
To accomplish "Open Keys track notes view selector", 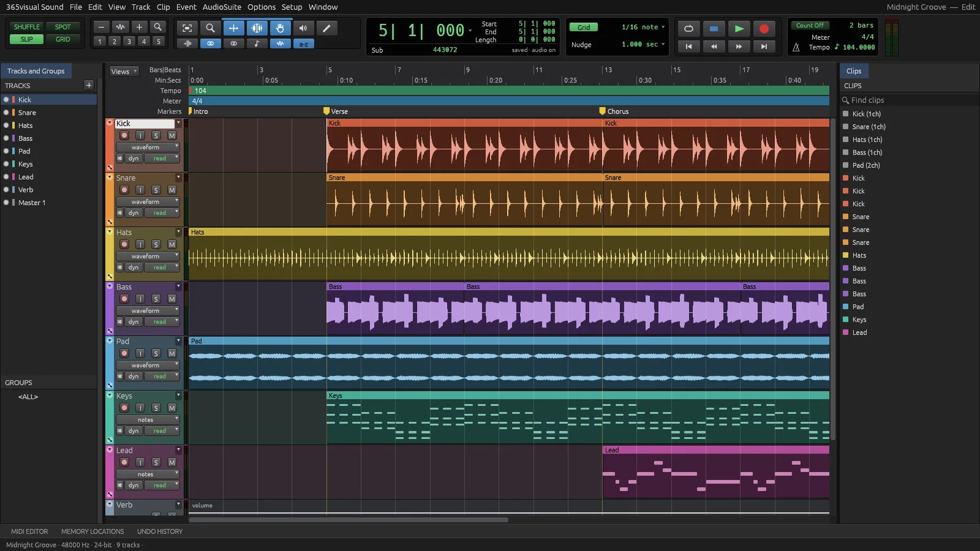I will 148,419.
